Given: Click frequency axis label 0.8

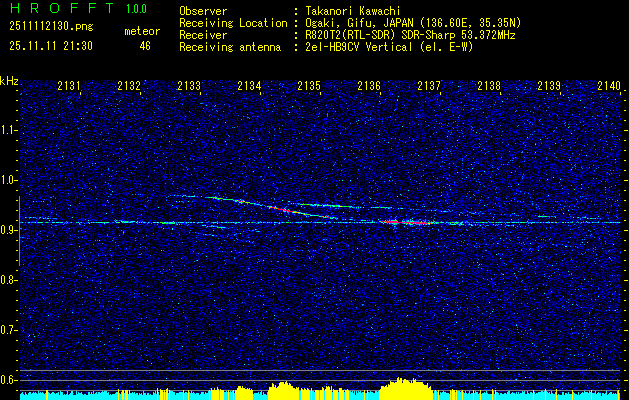Looking at the screenshot, I should click(8, 280).
